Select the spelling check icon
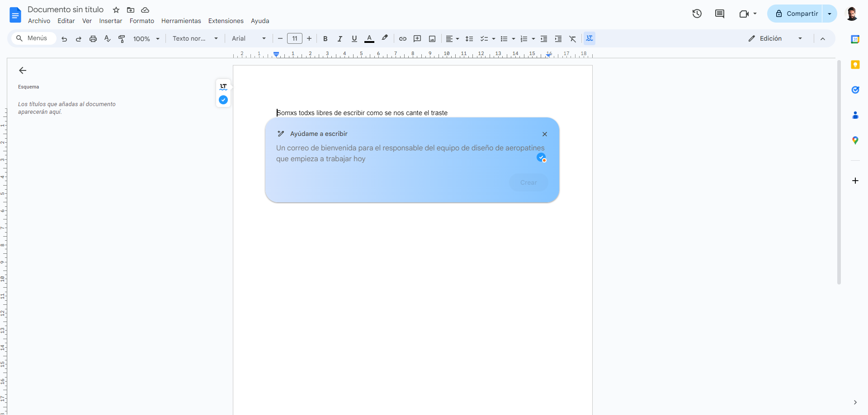The width and height of the screenshot is (868, 415). [107, 39]
